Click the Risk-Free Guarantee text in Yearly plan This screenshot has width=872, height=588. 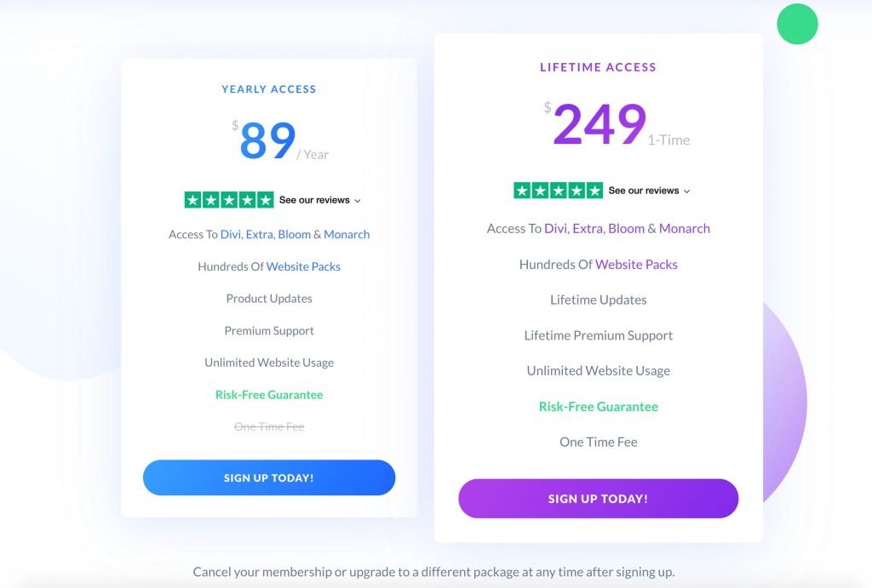(269, 394)
